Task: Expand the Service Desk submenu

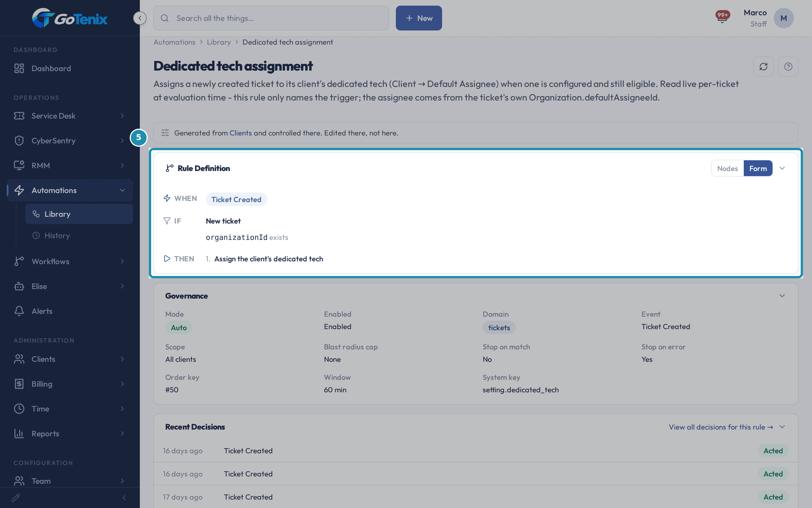Action: (122, 116)
